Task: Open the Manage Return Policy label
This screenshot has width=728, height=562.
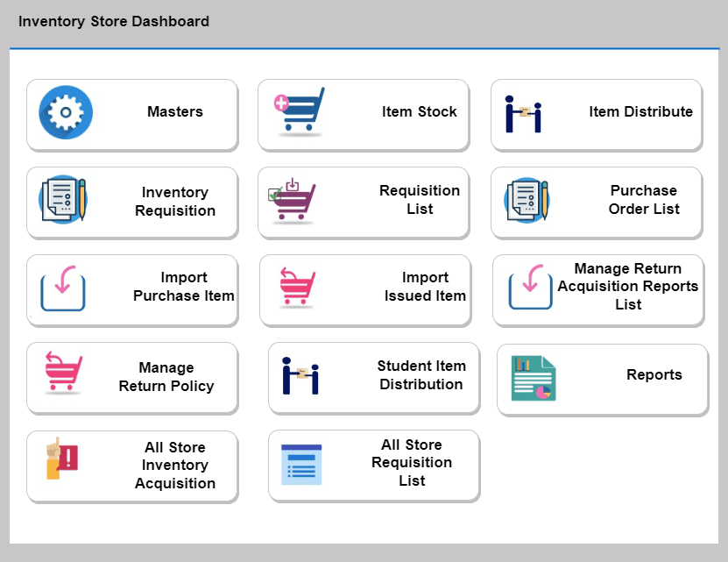Action: tap(166, 376)
